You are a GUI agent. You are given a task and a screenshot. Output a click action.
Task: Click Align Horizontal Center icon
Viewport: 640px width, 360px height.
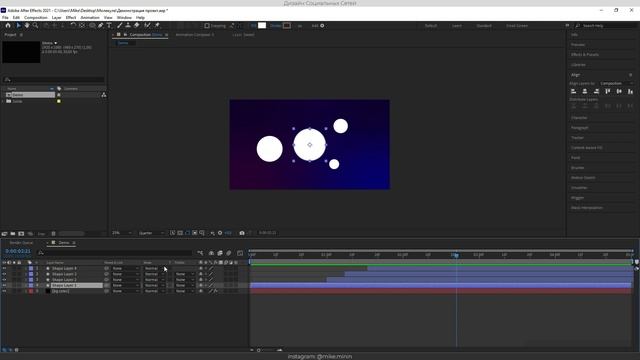pos(585,91)
